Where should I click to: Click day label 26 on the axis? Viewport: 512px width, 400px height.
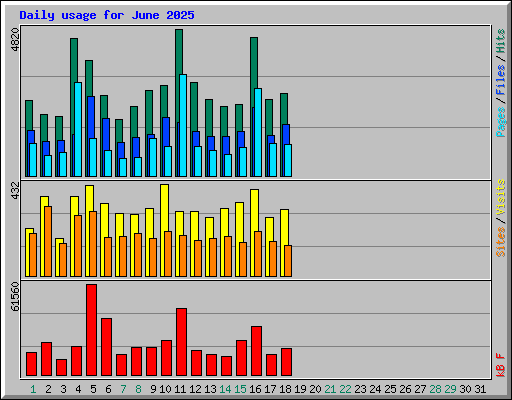[405, 389]
